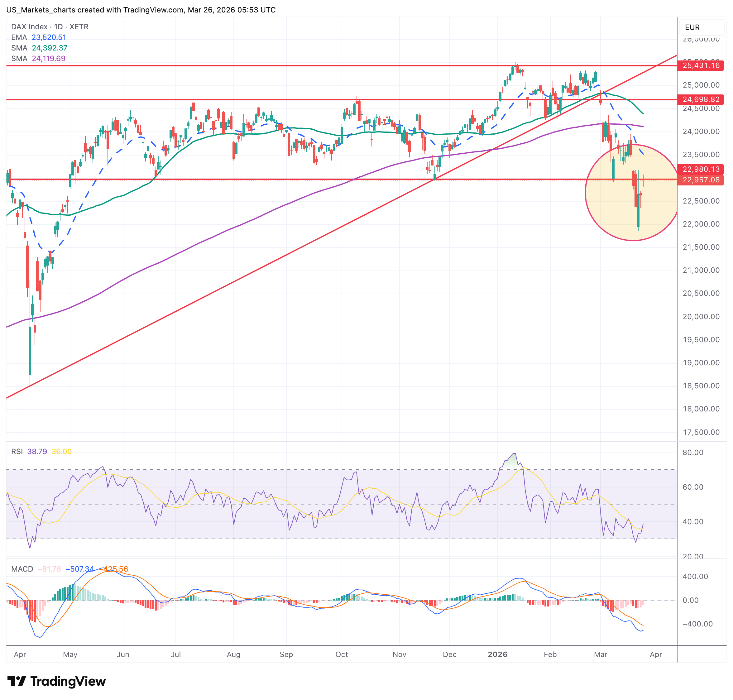The height and width of the screenshot is (700, 733).
Task: Click the 2026 year marker on time axis
Action: click(x=497, y=654)
